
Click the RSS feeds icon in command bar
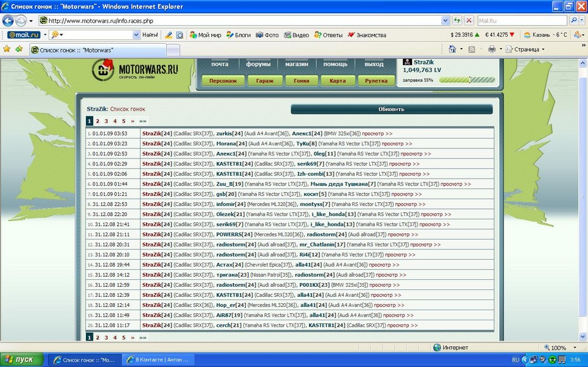(472, 49)
